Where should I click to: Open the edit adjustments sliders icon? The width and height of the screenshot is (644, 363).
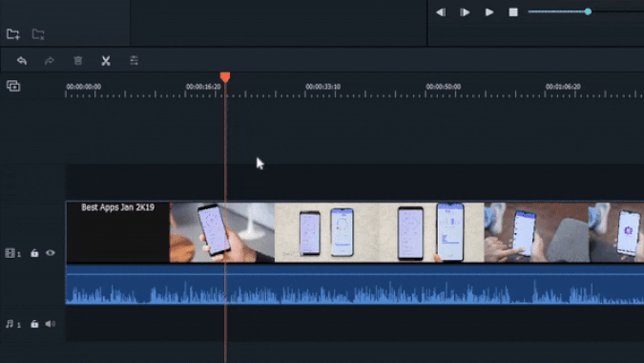coord(134,61)
